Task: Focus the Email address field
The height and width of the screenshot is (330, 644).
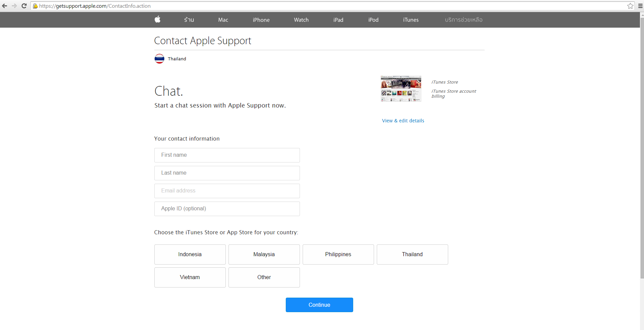Action: [227, 191]
